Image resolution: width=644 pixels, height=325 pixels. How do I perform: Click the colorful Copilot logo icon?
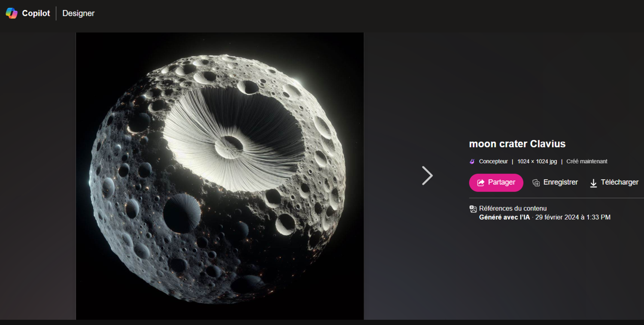(12, 13)
